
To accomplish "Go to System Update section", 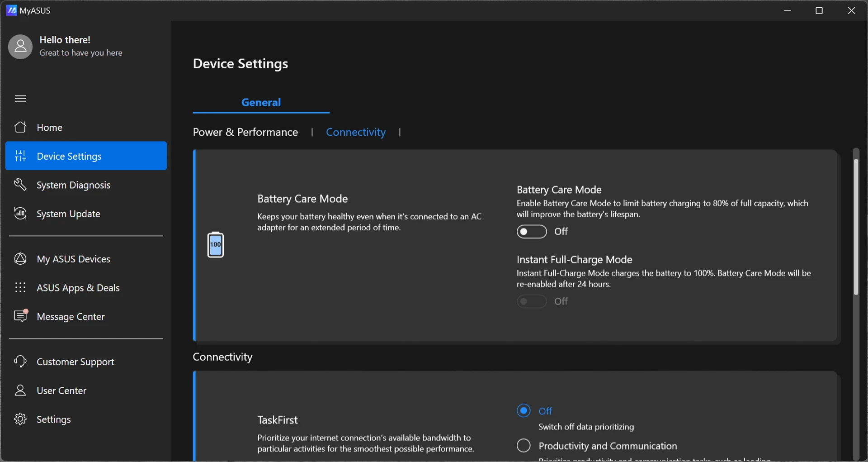I will click(x=86, y=214).
